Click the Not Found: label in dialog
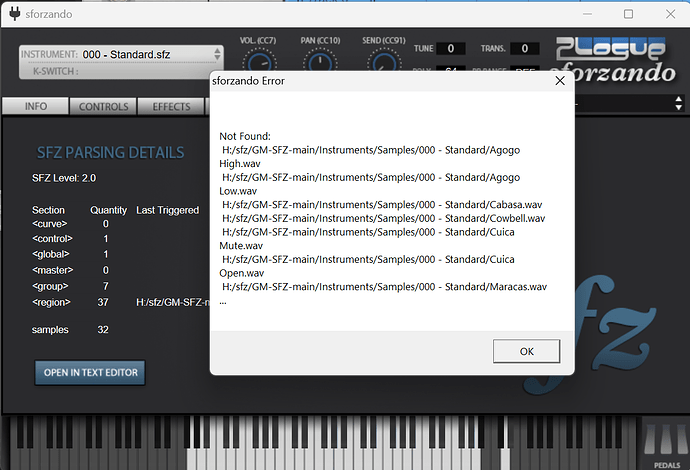Viewport: 690px width, 470px height. coord(245,136)
